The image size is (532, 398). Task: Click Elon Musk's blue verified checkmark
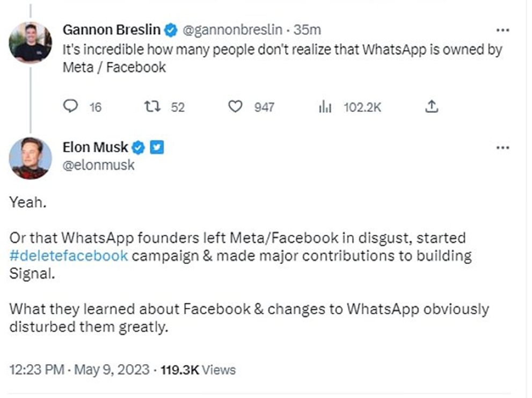tap(139, 147)
